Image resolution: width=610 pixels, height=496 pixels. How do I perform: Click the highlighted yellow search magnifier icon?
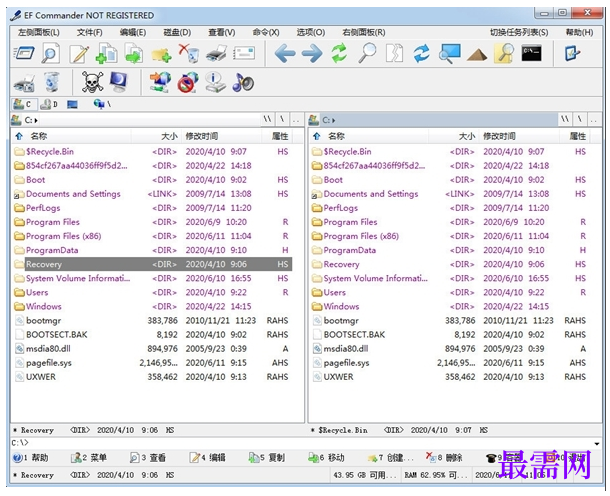(504, 53)
